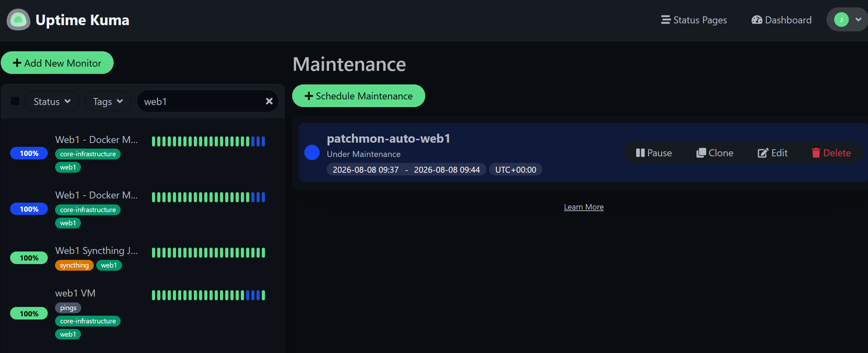The image size is (868, 353).
Task: Click the blue maintenance status circle
Action: point(312,153)
